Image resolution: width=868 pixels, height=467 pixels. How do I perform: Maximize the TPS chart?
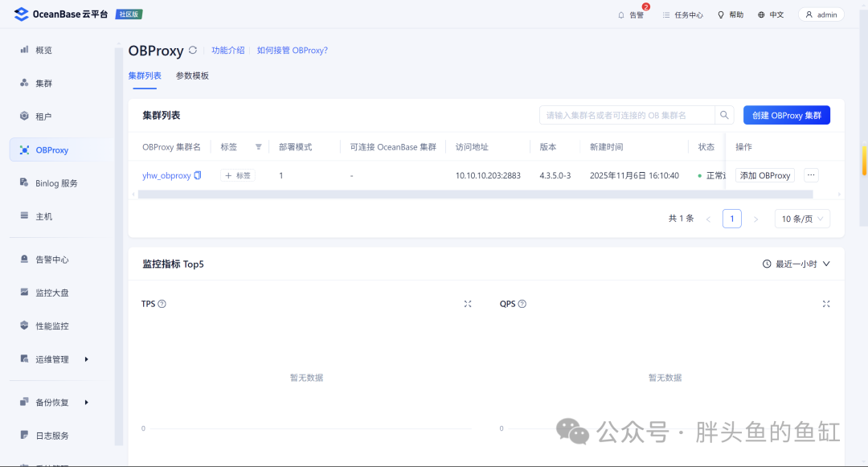click(x=468, y=304)
